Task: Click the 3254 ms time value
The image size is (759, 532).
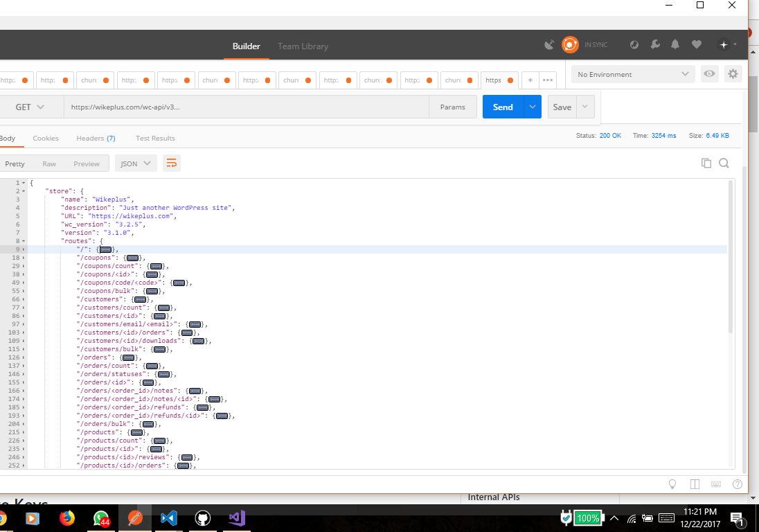Action: (x=663, y=136)
